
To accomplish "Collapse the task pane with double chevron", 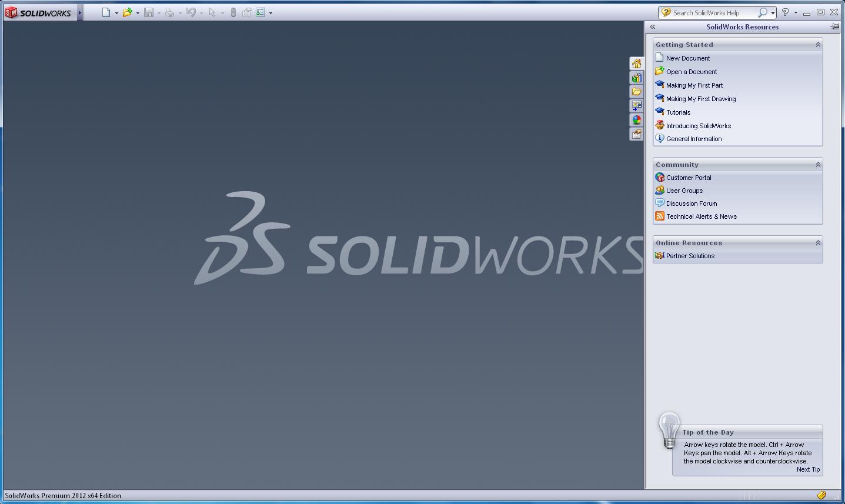I will 652,27.
